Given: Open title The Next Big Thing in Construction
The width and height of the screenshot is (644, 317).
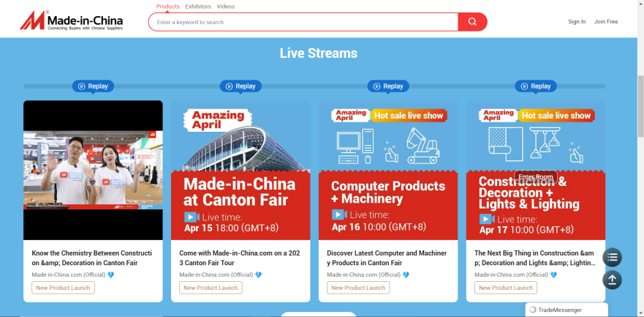Looking at the screenshot, I should click(535, 258).
